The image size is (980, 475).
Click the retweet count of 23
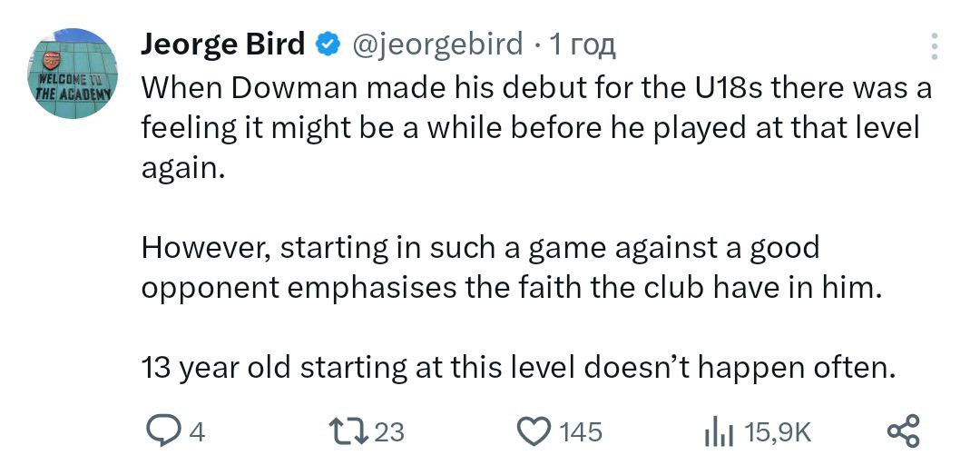coord(388,432)
